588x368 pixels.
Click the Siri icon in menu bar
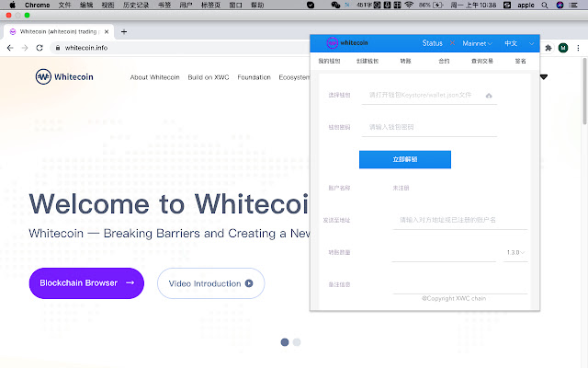(560, 5)
